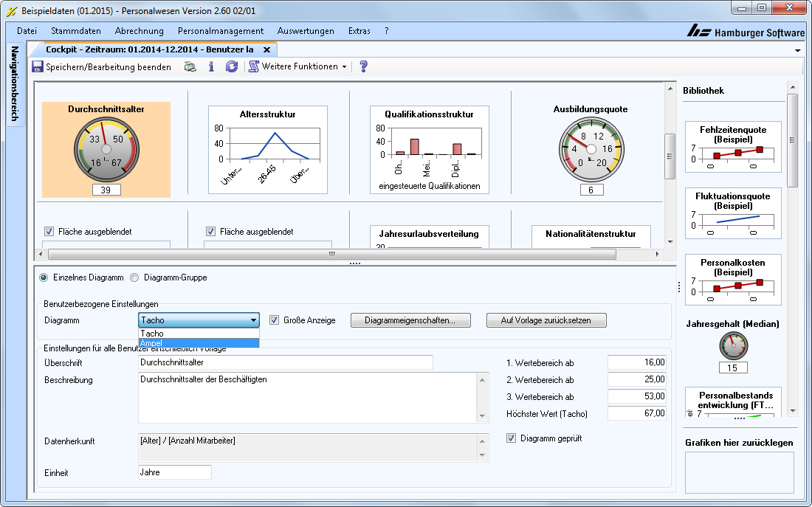Expand the Navigationsbereich side panel

pos(15,83)
